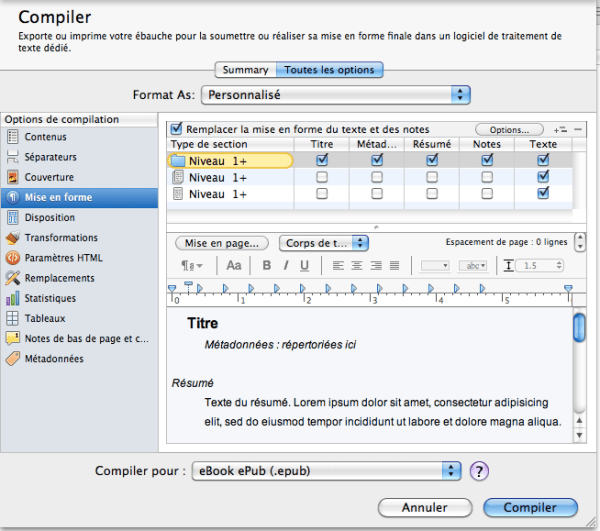This screenshot has width=600, height=531.
Task: Open the Statistiques bar chart icon
Action: coord(13,298)
